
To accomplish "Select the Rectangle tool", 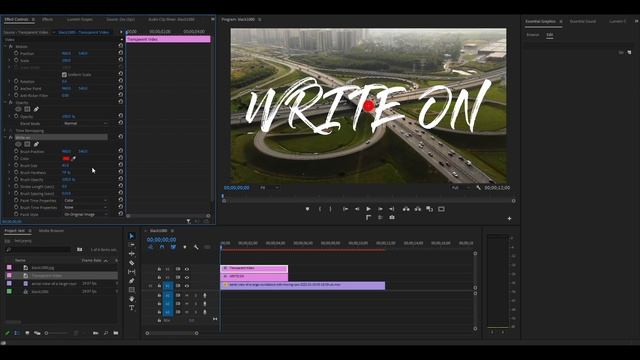I will click(131, 290).
